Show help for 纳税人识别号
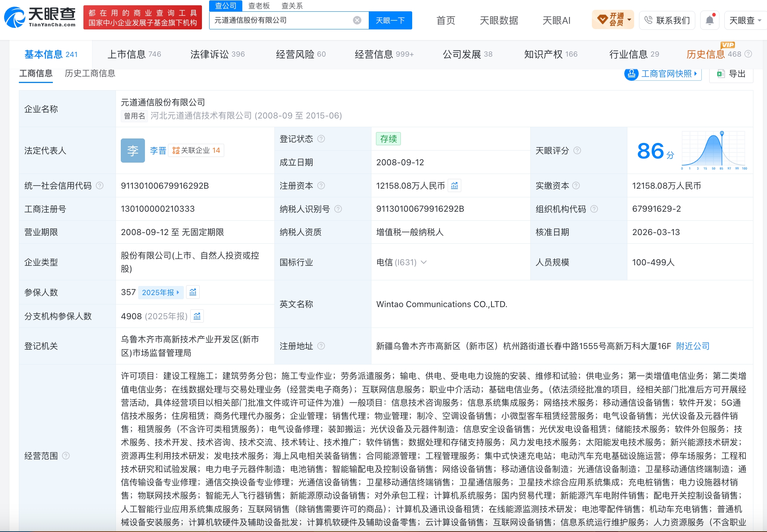Screen dimensions: 767x532 click(338, 209)
